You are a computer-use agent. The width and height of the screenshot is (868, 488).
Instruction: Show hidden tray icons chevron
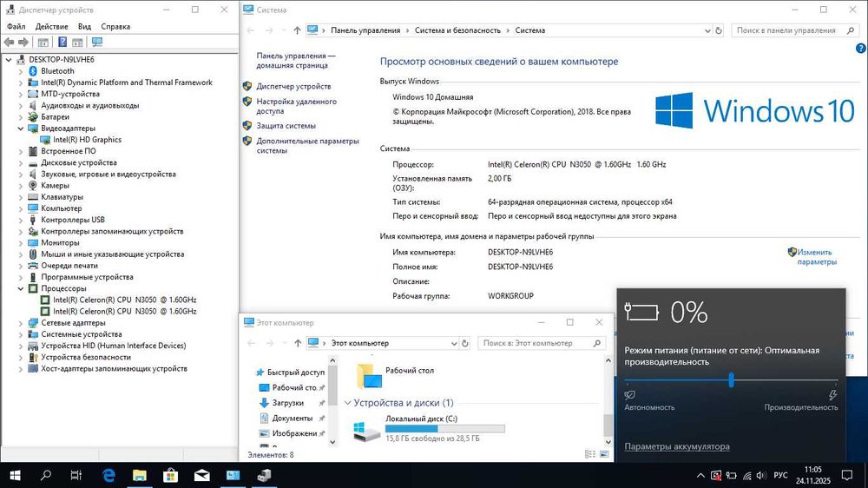pyautogui.click(x=700, y=475)
